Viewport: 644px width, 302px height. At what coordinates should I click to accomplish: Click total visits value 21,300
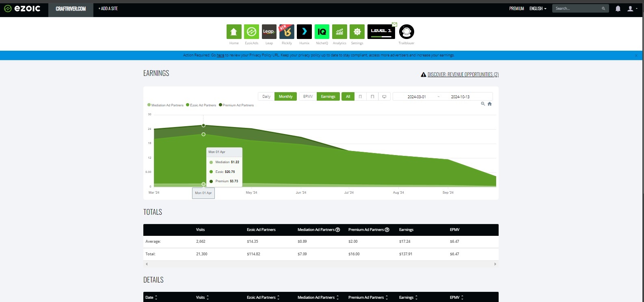[x=202, y=254]
